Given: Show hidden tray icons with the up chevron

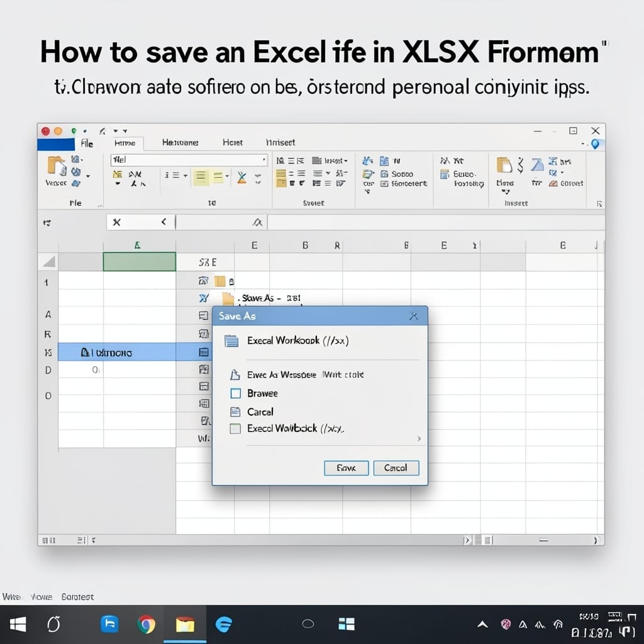Looking at the screenshot, I should [482, 625].
